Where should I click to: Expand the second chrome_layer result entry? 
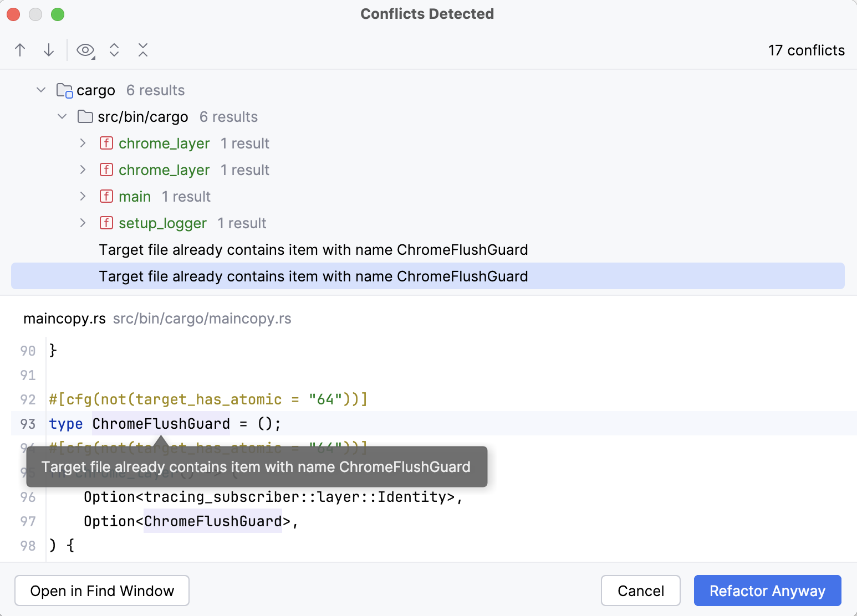(x=83, y=170)
